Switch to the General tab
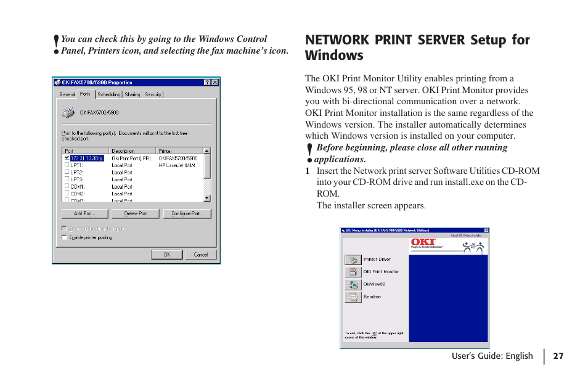The height and width of the screenshot is (381, 588). coord(67,94)
